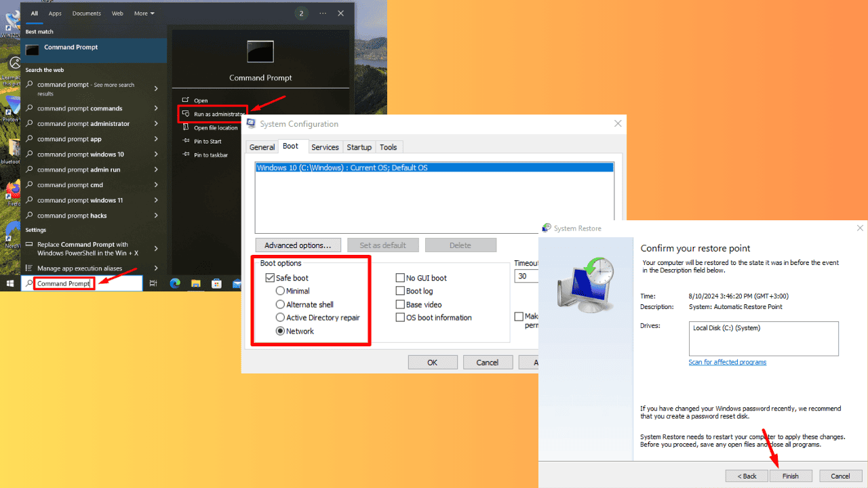Expand the 'command prompt app' suggestion arrow
Viewport: 868px width, 488px height.
pos(156,139)
